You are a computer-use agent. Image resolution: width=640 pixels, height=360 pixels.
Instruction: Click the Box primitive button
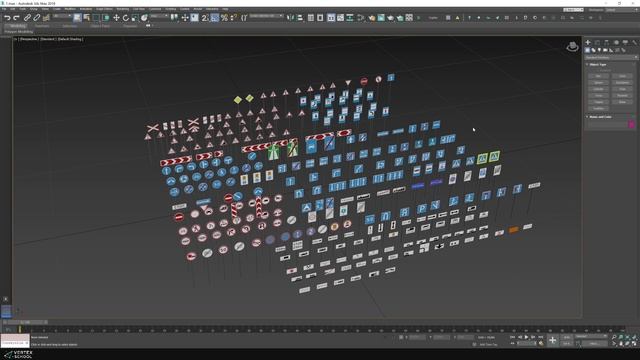pyautogui.click(x=598, y=76)
